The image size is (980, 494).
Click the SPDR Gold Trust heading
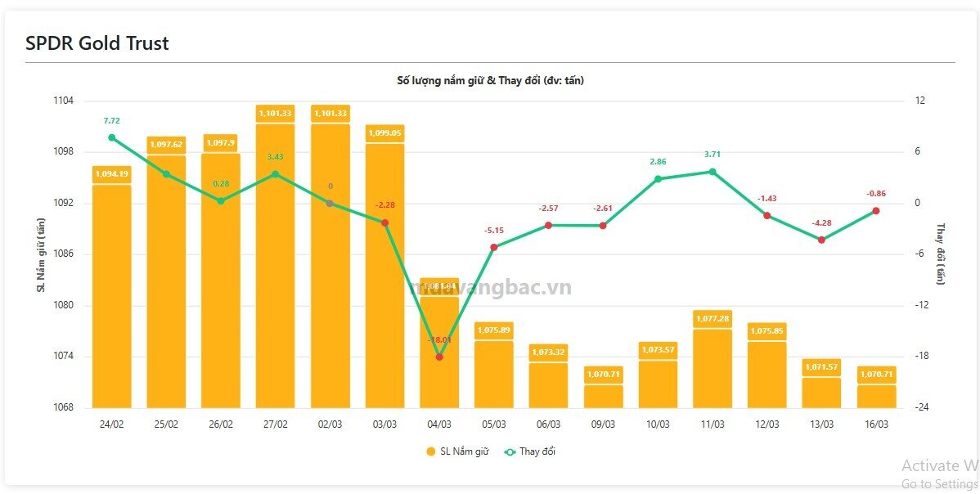97,43
